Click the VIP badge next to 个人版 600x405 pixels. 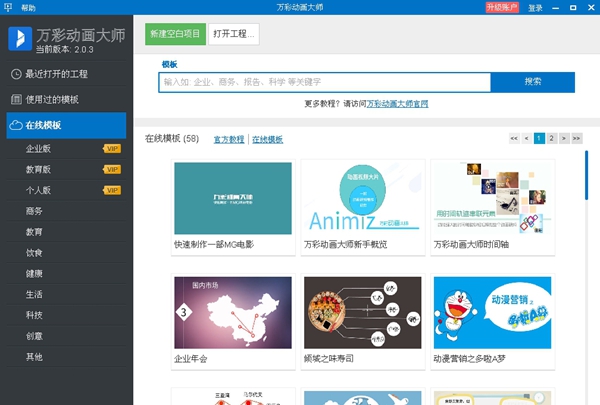coord(112,190)
